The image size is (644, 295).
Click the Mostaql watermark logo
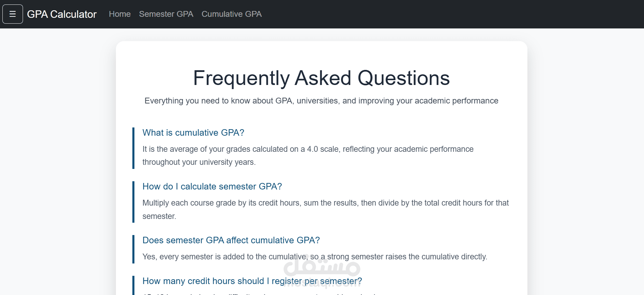(x=322, y=267)
